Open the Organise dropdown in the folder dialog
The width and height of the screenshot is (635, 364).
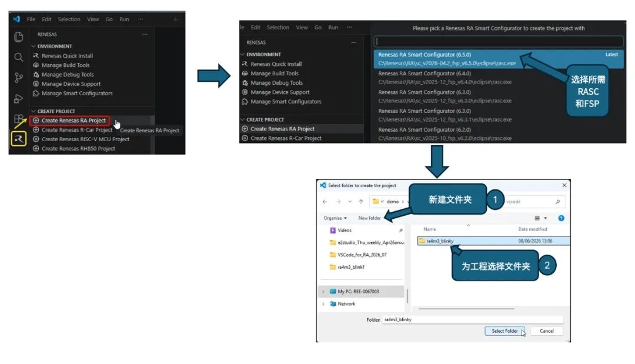pyautogui.click(x=335, y=218)
